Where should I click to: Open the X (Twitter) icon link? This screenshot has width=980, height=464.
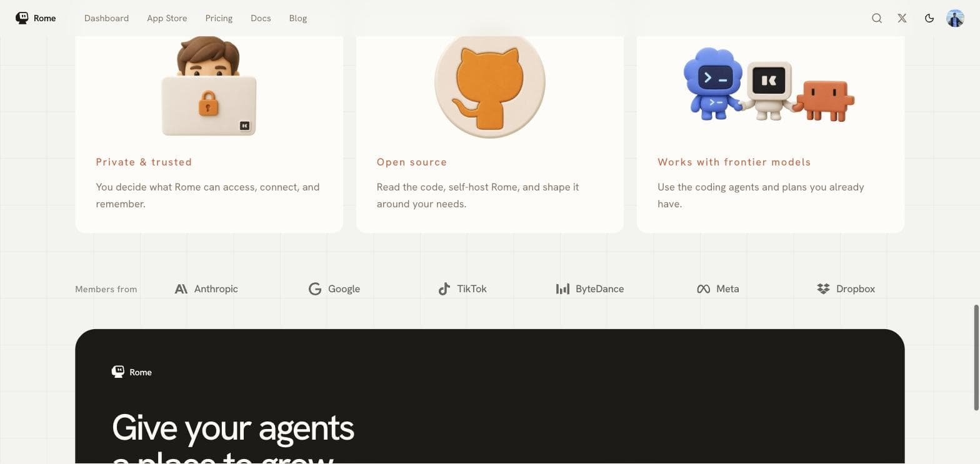point(902,18)
